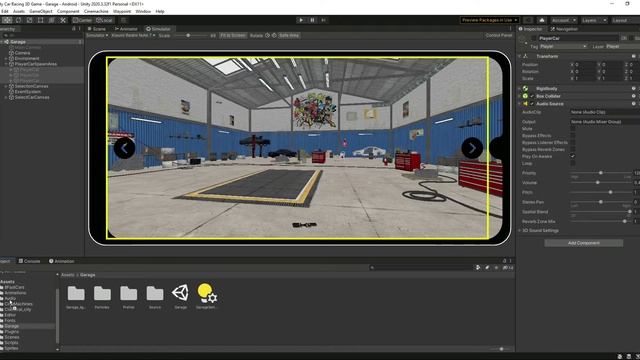Viewport: 640px width, 360px height.
Task: Toggle the Box Collider enabled checkbox
Action: point(532,96)
